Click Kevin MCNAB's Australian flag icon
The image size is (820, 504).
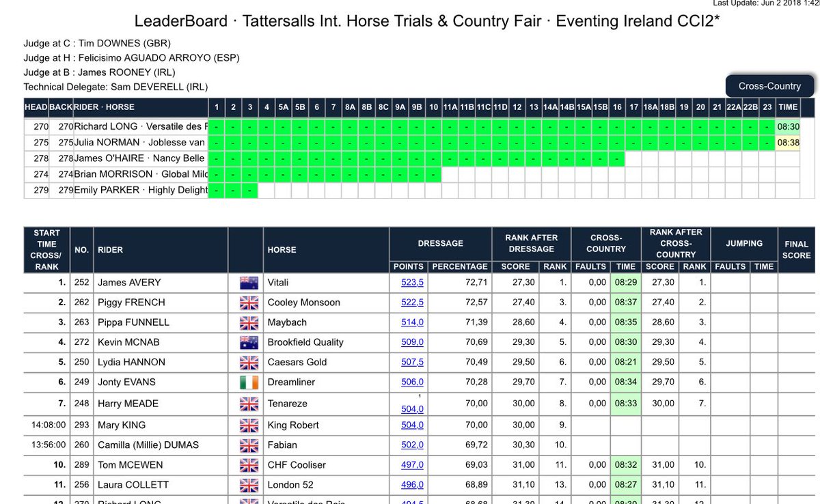coord(247,342)
